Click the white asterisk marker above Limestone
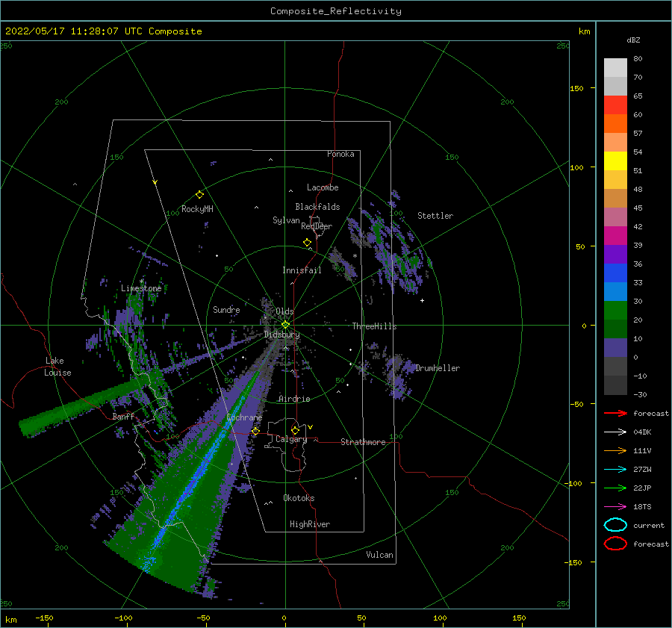The width and height of the screenshot is (672, 628). pos(141,282)
